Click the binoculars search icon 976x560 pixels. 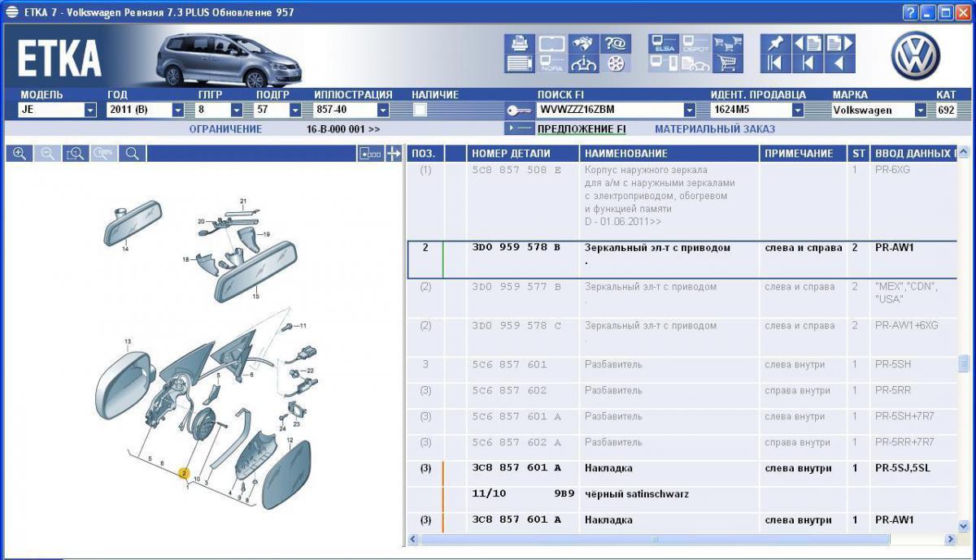point(584,44)
